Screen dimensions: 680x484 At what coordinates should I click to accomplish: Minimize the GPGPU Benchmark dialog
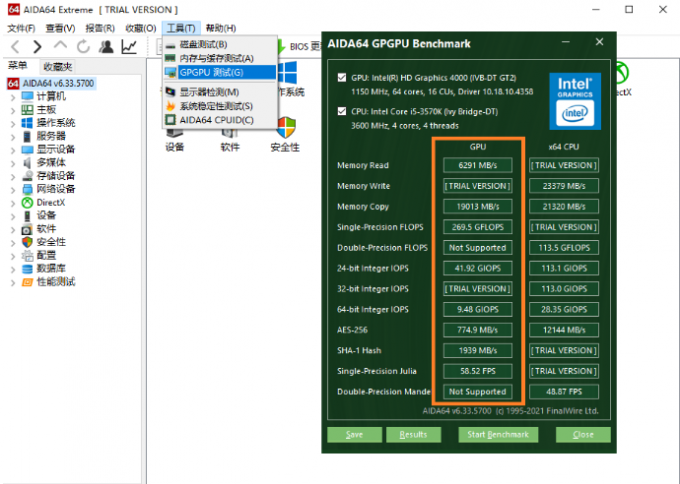(x=566, y=42)
